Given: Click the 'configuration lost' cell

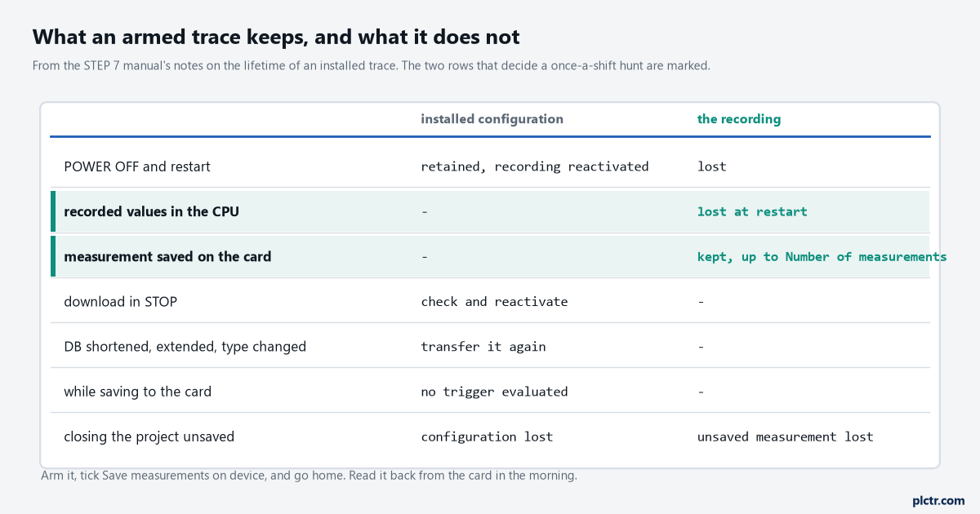Looking at the screenshot, I should 487,436.
